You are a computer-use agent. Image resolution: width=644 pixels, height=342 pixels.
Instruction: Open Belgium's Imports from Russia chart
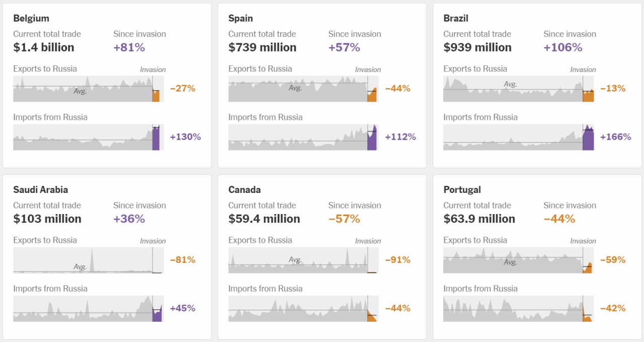86,138
